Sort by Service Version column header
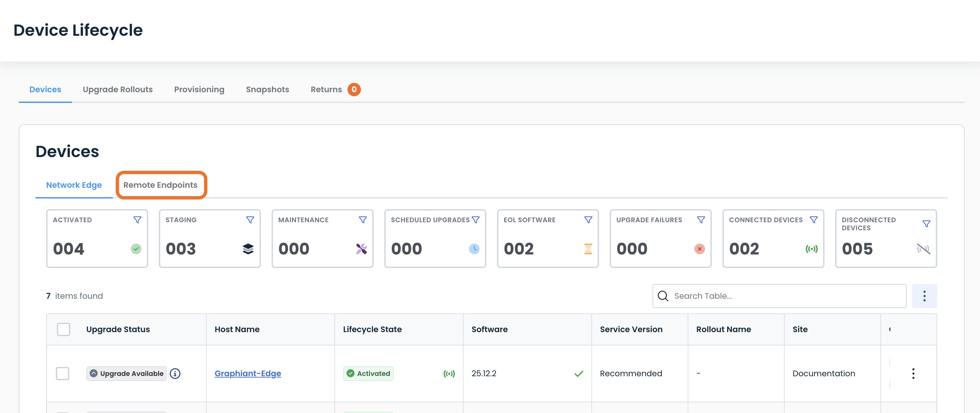The height and width of the screenshot is (413, 980). tap(631, 329)
